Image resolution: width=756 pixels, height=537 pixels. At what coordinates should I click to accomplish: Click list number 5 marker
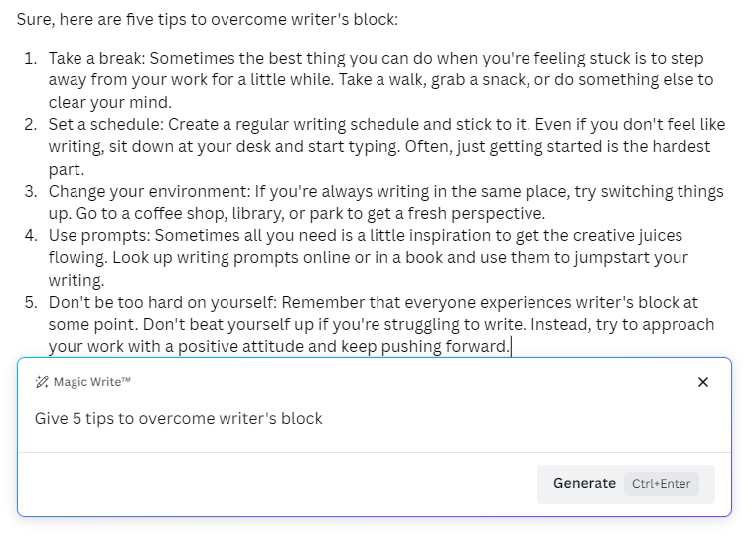(x=31, y=302)
